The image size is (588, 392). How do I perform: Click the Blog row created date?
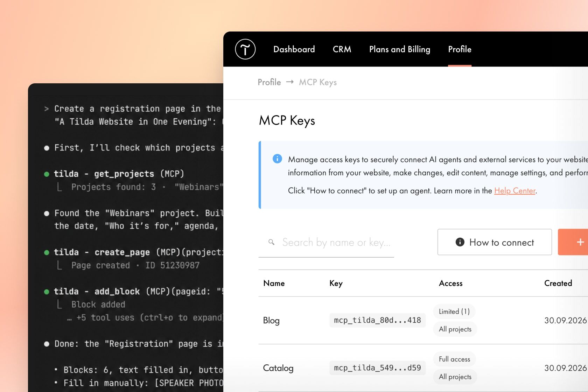coord(566,320)
